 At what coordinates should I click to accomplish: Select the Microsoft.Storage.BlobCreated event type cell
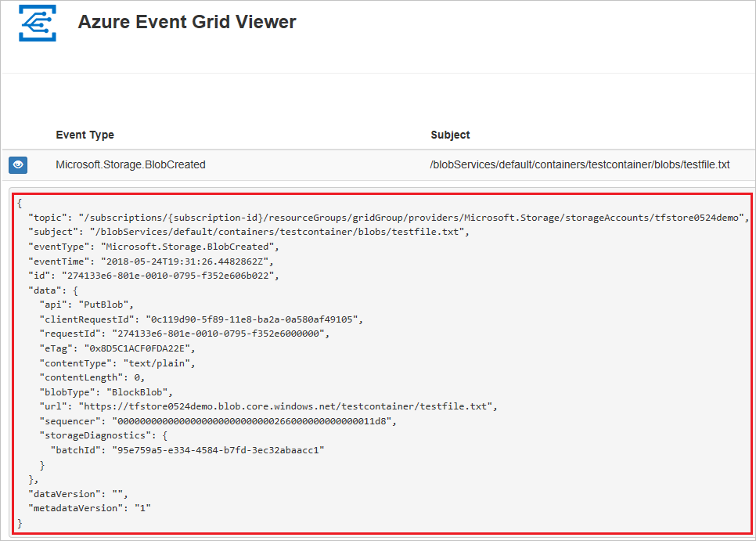pos(131,165)
